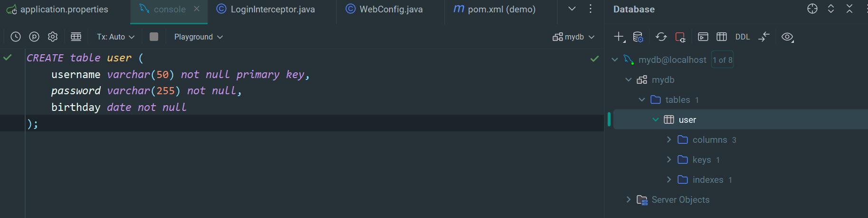Open the query history clock icon
868x218 pixels.
(x=16, y=37)
